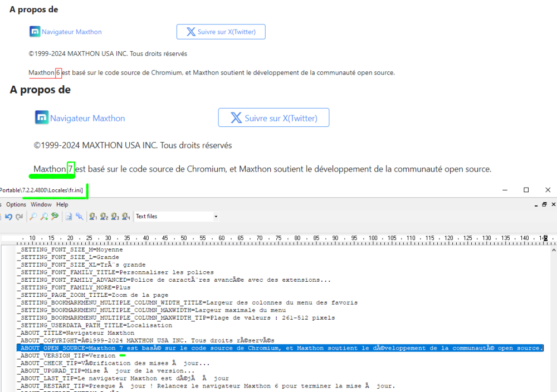Open the upper Navigateur Maxthon link
557x392 pixels.
pyautogui.click(x=71, y=32)
